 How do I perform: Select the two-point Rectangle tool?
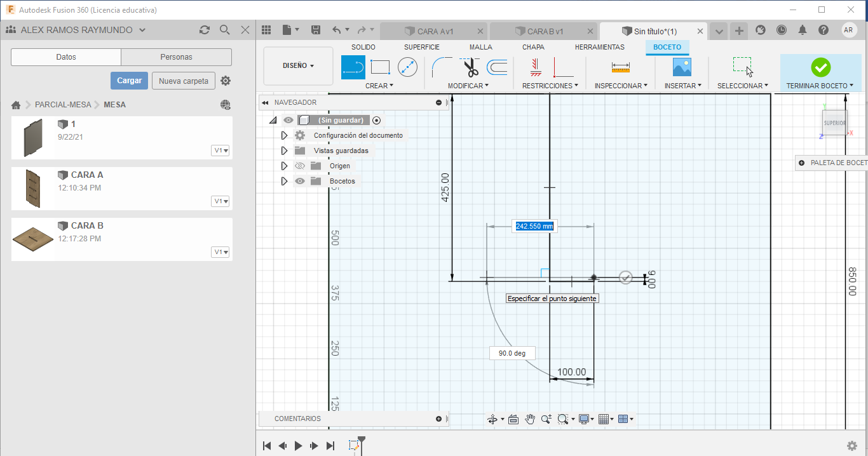click(380, 67)
